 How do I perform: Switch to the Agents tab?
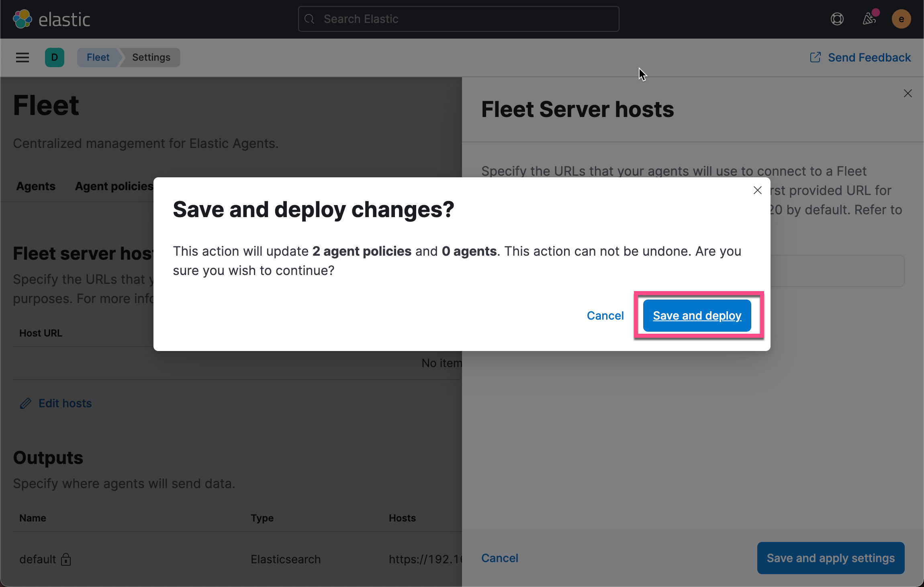point(36,186)
